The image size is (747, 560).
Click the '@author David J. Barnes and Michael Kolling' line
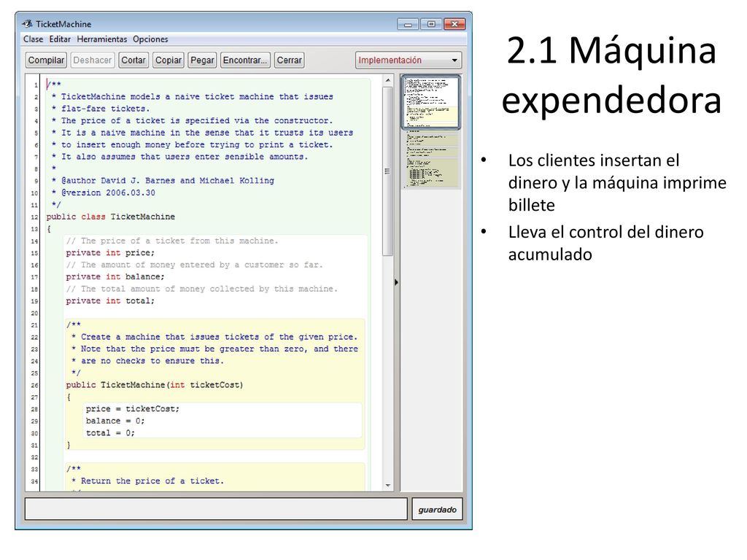click(x=163, y=181)
